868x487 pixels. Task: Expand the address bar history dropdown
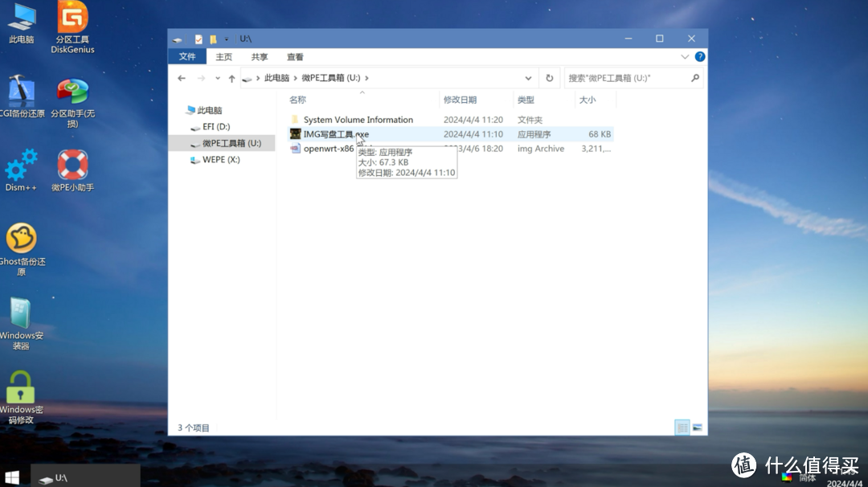tap(528, 78)
